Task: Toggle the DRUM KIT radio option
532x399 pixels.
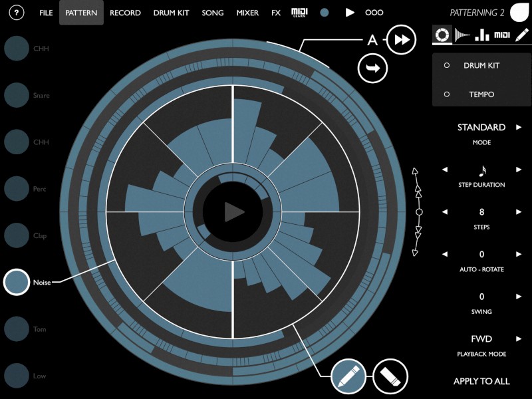Action: [447, 66]
